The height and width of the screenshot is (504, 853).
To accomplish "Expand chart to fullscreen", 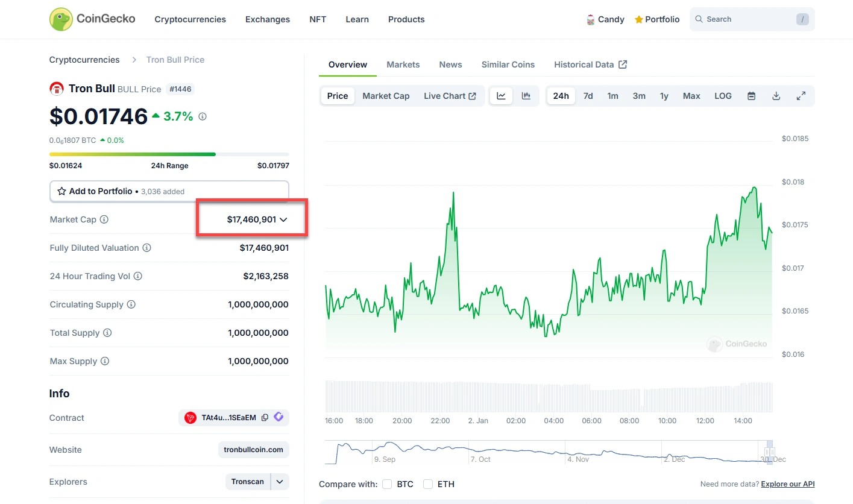I will [x=801, y=96].
